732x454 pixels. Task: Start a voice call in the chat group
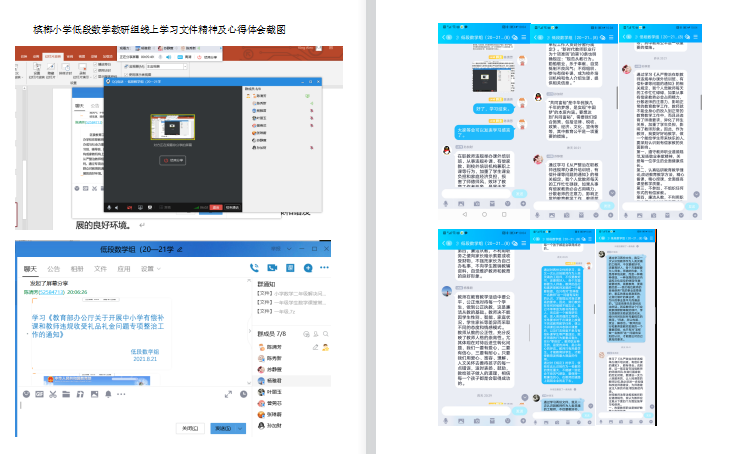256,267
